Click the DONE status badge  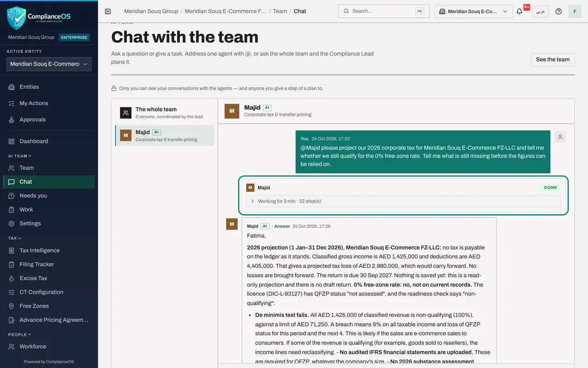(x=550, y=188)
